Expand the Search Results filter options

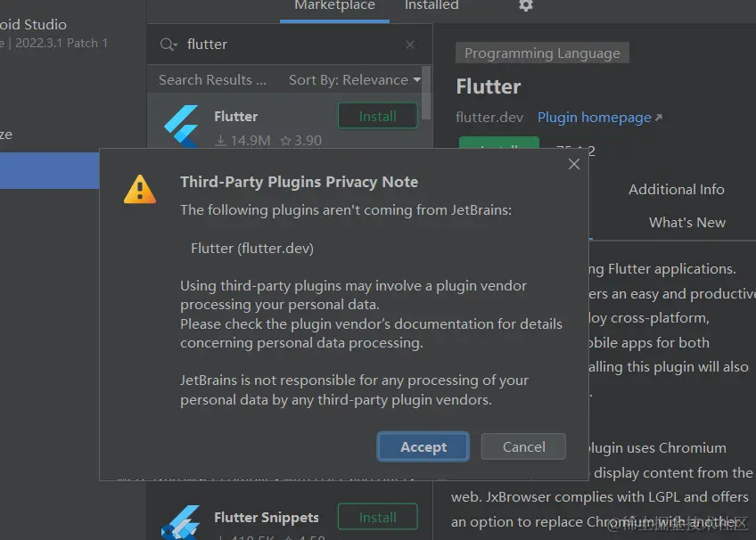point(211,79)
